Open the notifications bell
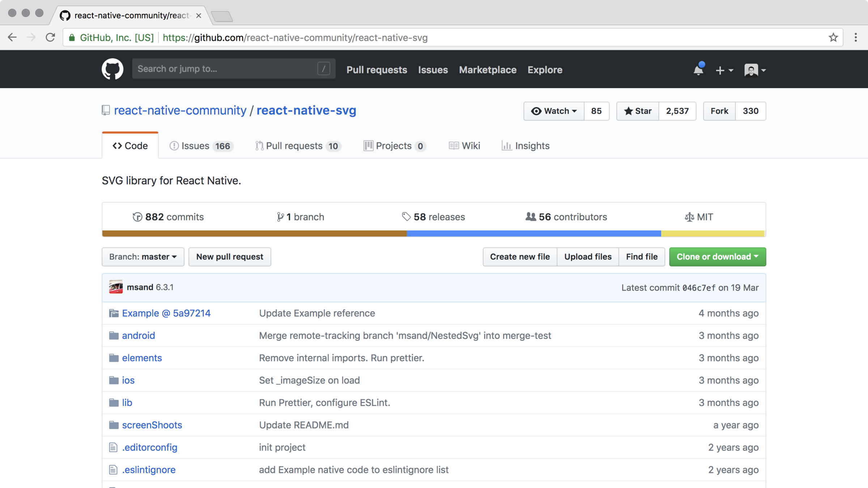The height and width of the screenshot is (488, 868). pyautogui.click(x=698, y=69)
